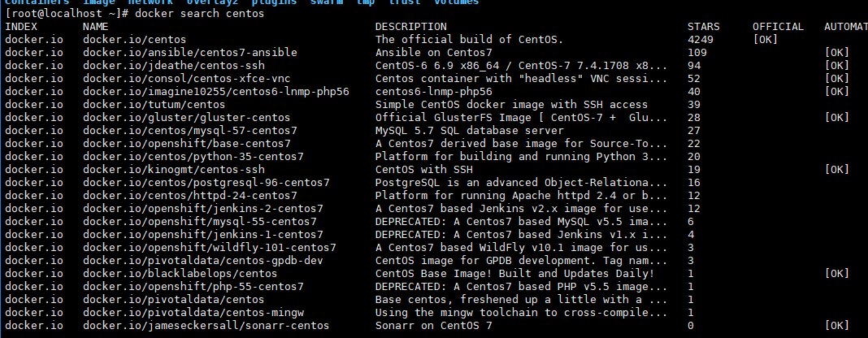The height and width of the screenshot is (338, 868).
Task: Click AUTOMATED [OK] in centos7-ansible row
Action: click(x=836, y=53)
